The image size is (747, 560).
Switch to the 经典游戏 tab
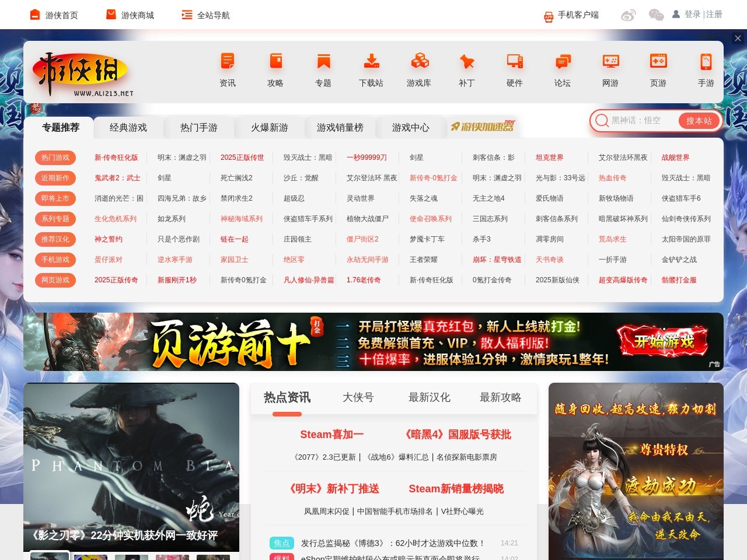click(128, 127)
